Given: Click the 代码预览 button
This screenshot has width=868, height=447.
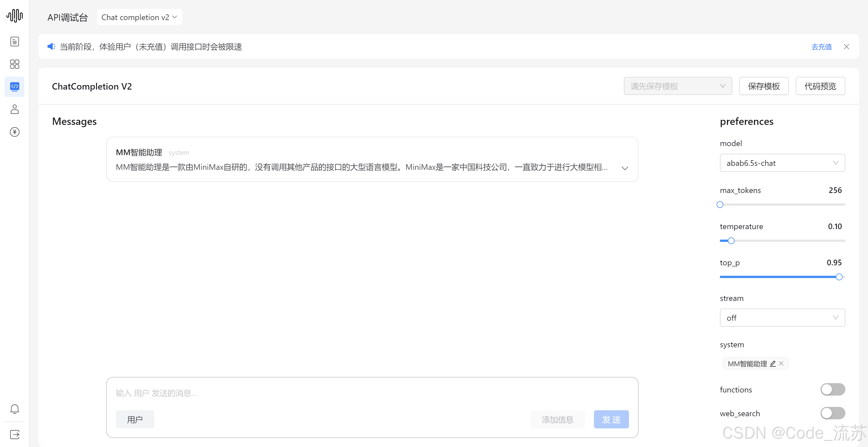Looking at the screenshot, I should (820, 86).
